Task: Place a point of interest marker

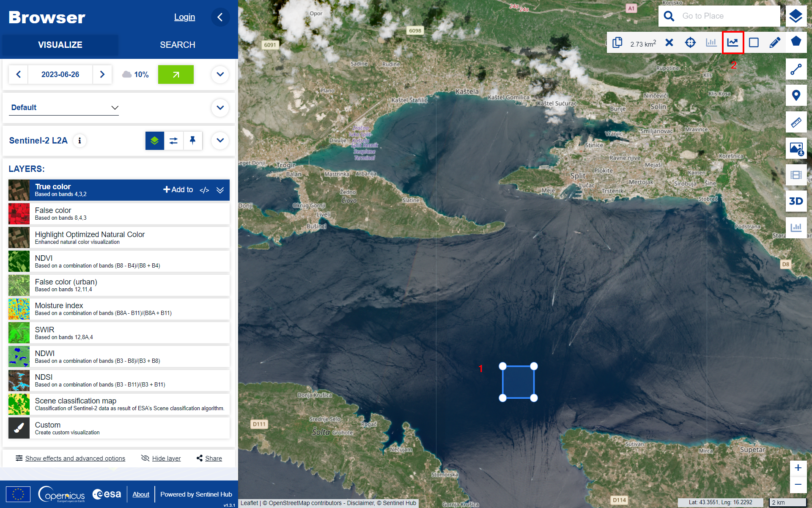Action: click(796, 96)
